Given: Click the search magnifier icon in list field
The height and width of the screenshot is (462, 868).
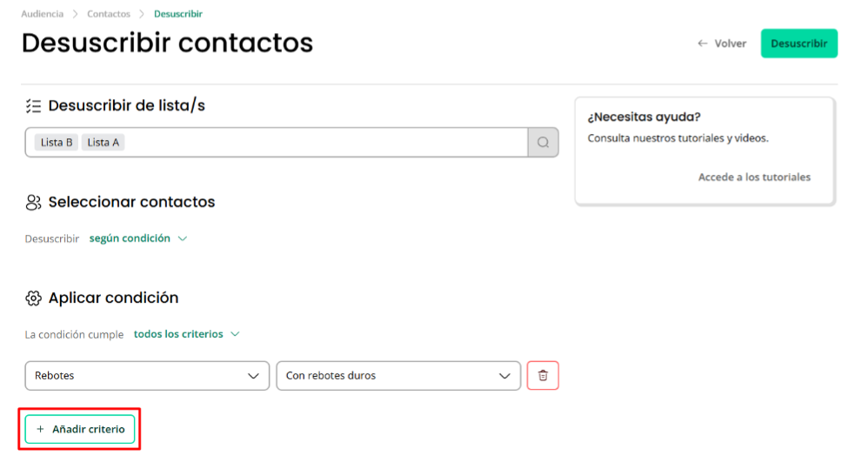Looking at the screenshot, I should click(x=543, y=143).
